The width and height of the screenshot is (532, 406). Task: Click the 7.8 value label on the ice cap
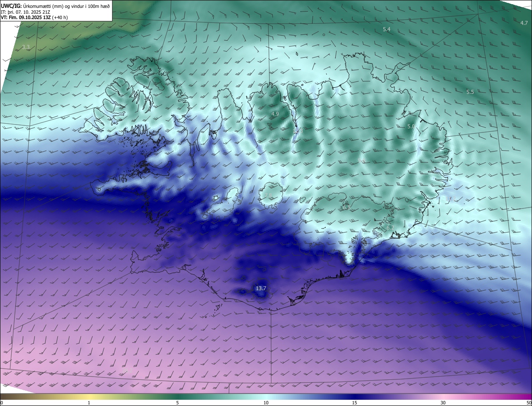[x=268, y=196]
